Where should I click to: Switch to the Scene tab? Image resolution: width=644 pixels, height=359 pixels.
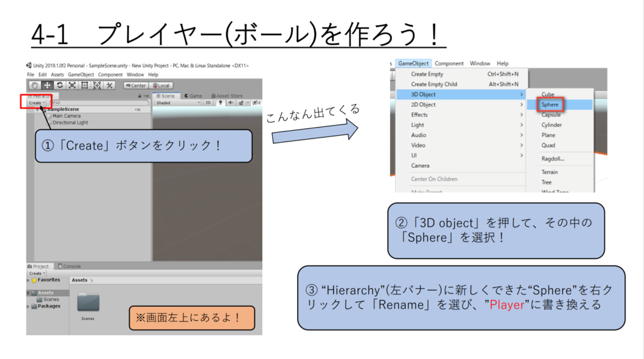click(x=165, y=96)
